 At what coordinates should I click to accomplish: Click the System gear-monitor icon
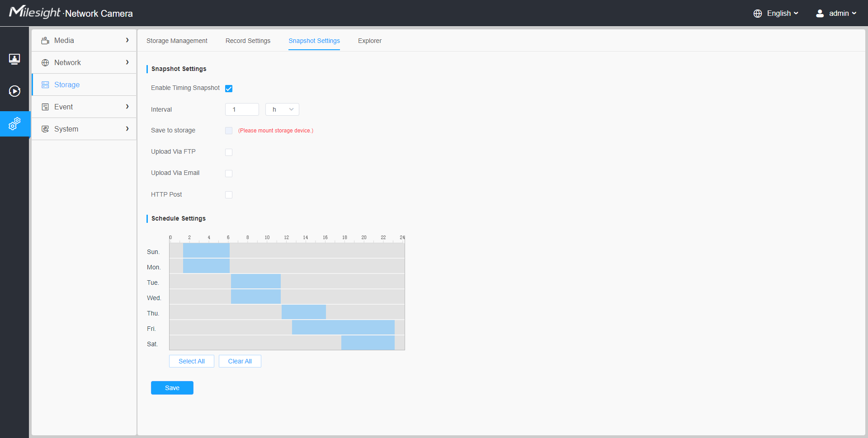tap(45, 129)
